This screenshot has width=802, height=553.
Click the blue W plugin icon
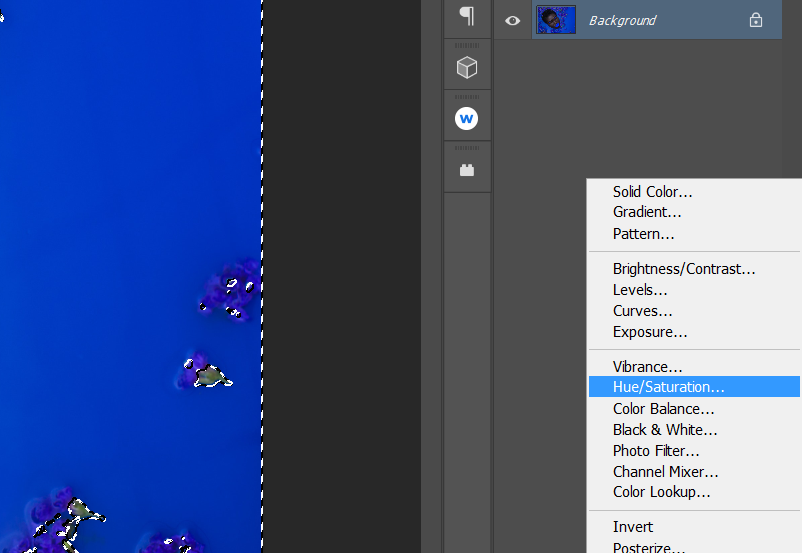point(467,119)
